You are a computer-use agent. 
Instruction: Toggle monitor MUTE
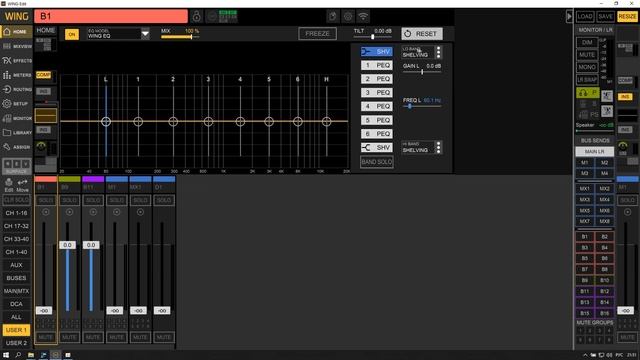[x=587, y=55]
